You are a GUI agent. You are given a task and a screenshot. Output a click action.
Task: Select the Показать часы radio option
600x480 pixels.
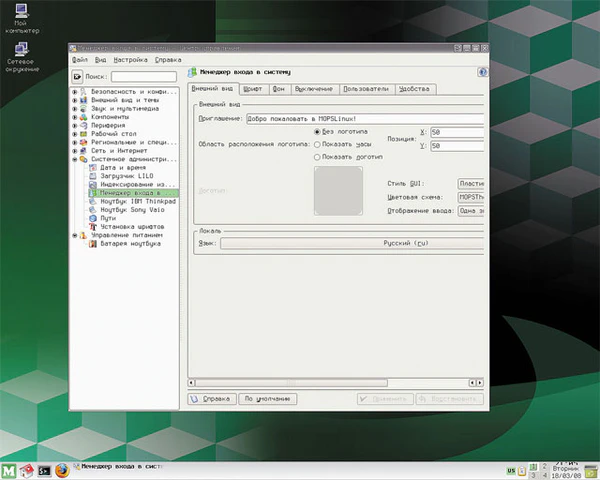(318, 144)
